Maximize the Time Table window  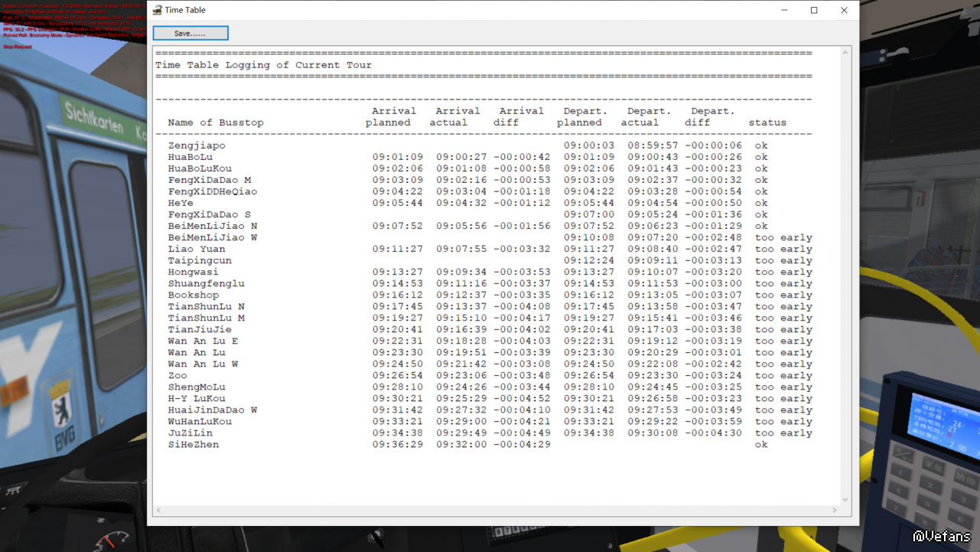pyautogui.click(x=814, y=10)
